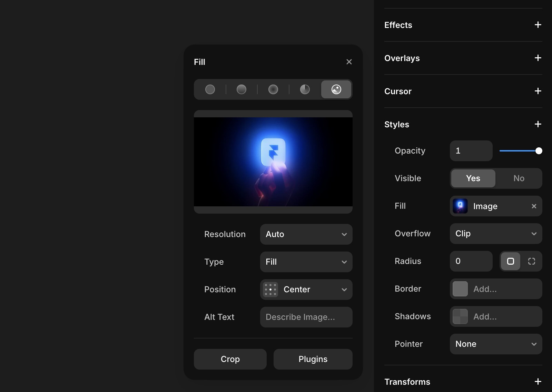This screenshot has height=392, width=552.
Task: Click the position grid icon
Action: pos(270,290)
